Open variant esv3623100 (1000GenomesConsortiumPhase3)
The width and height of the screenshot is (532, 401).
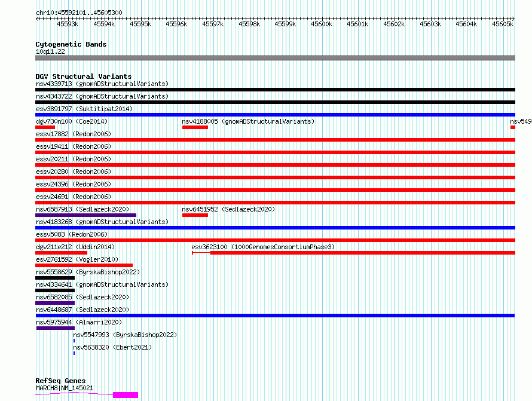tap(263, 247)
